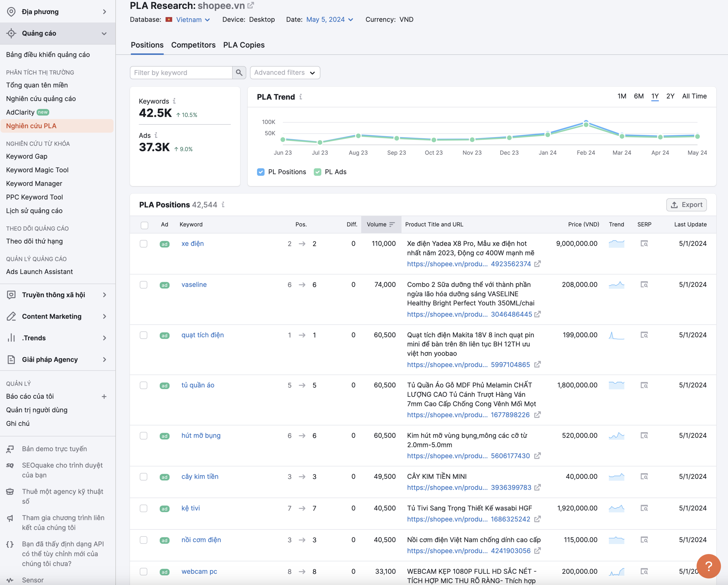Click the info icon next to PLA Trend
The height and width of the screenshot is (585, 728).
coord(300,97)
